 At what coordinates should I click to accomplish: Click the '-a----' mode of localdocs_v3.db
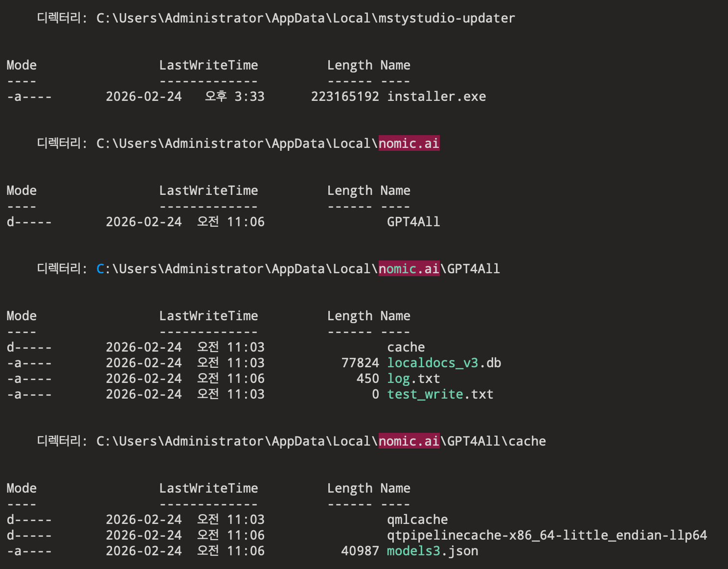(29, 363)
